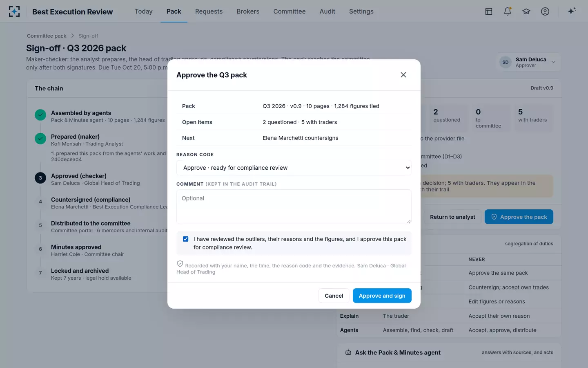This screenshot has width=588, height=368.
Task: Click into the Comment text area
Action: point(294,206)
